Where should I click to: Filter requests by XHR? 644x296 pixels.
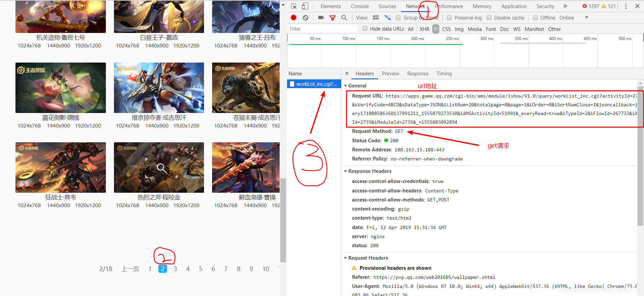pos(425,29)
